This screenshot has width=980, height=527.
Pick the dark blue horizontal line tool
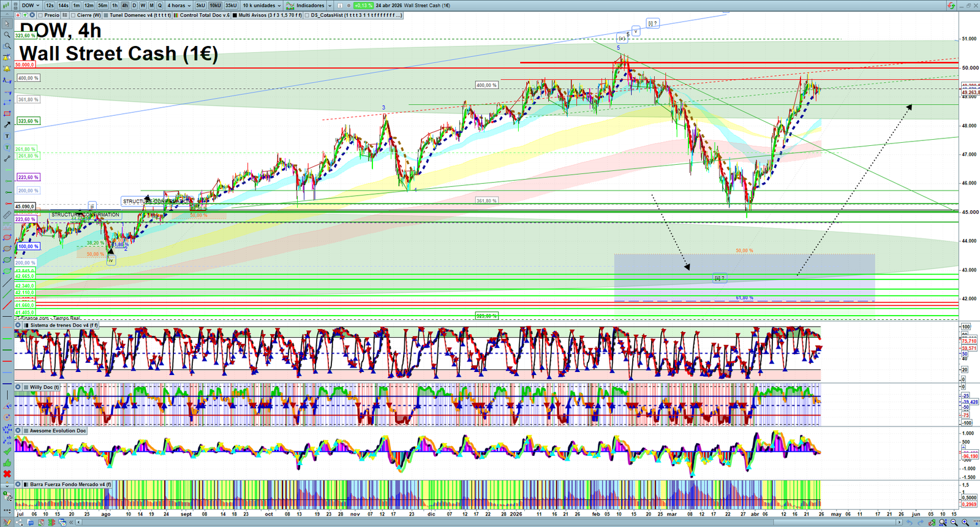click(7, 384)
